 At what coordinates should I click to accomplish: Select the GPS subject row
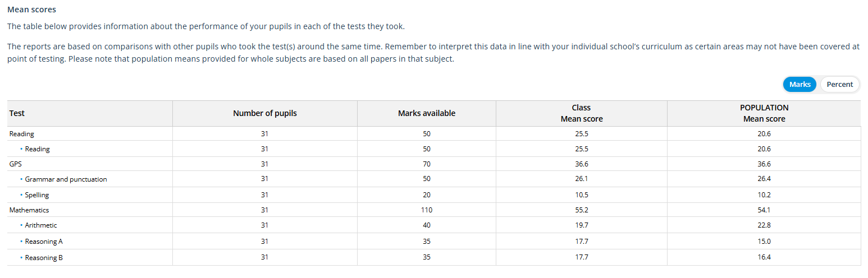tap(16, 164)
